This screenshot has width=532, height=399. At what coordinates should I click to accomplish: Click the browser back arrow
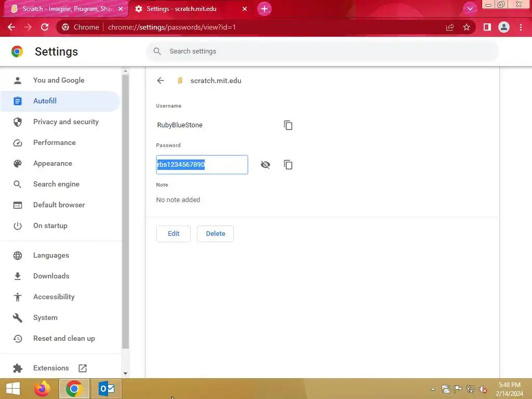pyautogui.click(x=11, y=27)
